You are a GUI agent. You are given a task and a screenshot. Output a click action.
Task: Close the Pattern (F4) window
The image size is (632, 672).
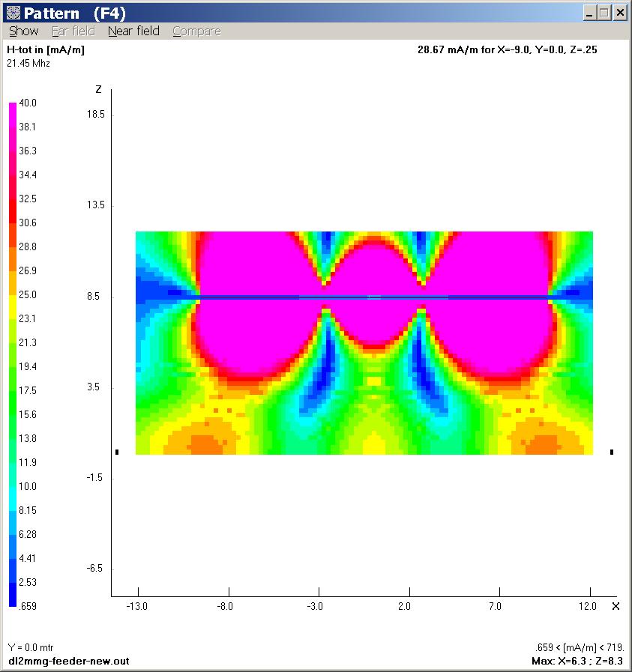coord(620,13)
